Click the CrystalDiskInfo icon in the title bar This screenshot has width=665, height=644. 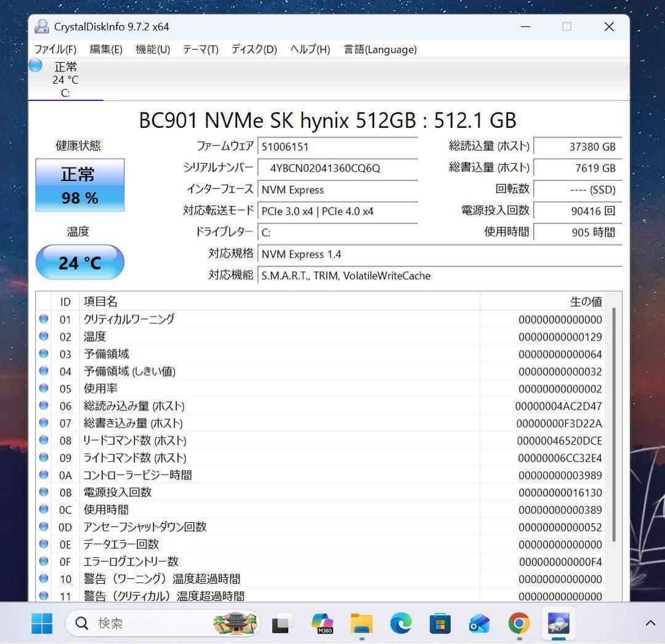click(41, 26)
